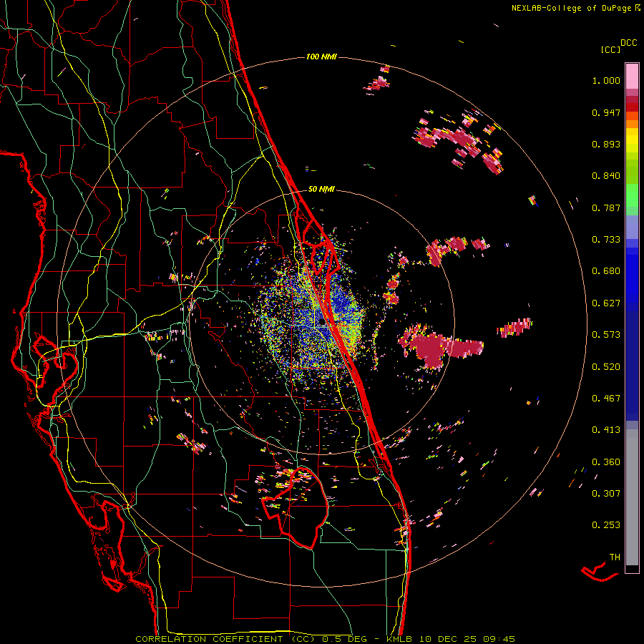This screenshot has height=644, width=644.
Task: Click the 0.627 scale value
Action: tap(606, 303)
